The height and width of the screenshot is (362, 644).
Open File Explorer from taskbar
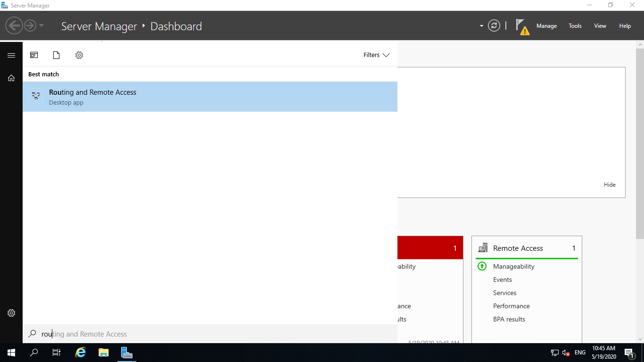104,353
